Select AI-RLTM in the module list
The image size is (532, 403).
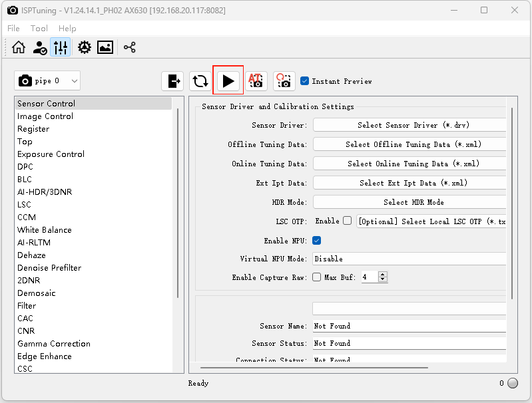click(x=93, y=243)
